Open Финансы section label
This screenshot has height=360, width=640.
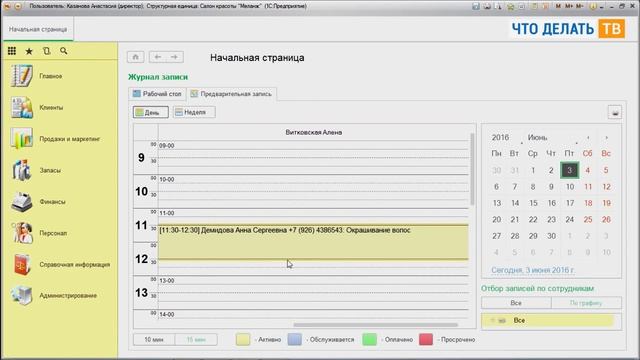(x=52, y=202)
